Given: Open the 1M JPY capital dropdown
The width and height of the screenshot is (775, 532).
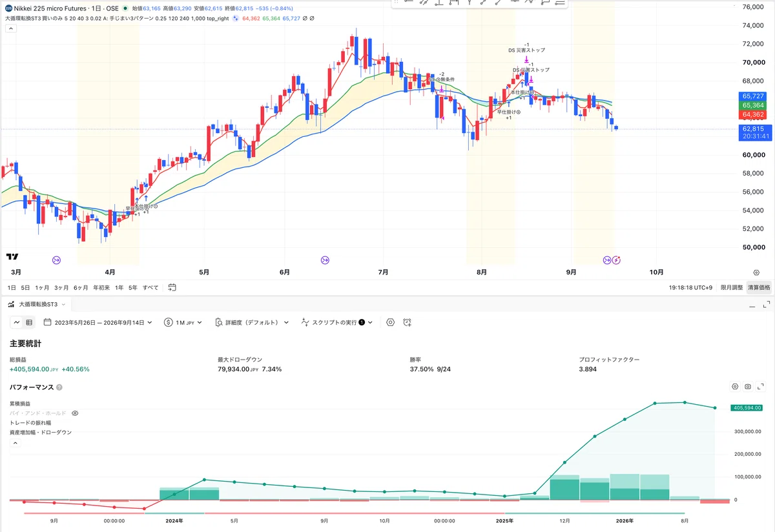Looking at the screenshot, I should click(x=183, y=322).
